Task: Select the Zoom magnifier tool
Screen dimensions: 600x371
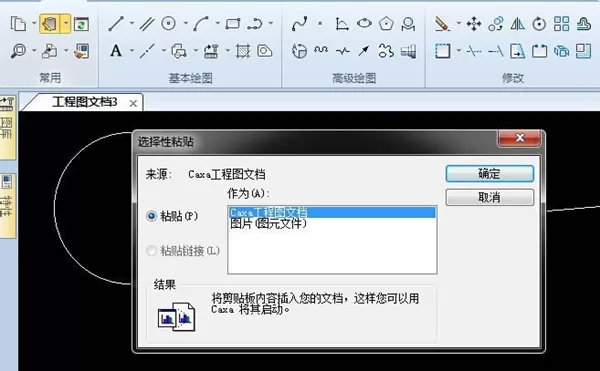Action: coord(18,50)
